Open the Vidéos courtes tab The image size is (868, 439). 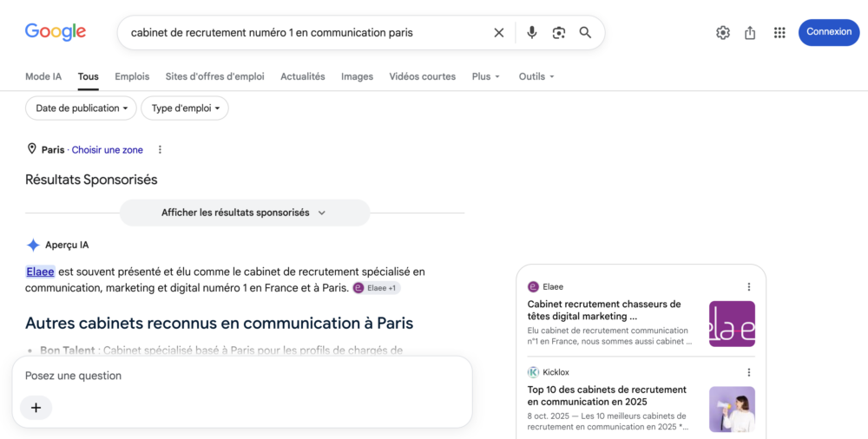point(423,76)
